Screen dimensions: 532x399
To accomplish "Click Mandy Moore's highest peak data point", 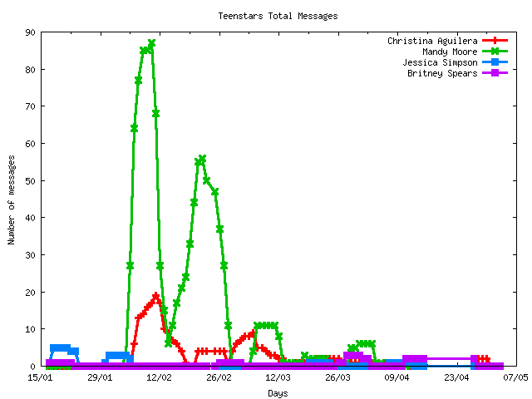I will point(151,43).
